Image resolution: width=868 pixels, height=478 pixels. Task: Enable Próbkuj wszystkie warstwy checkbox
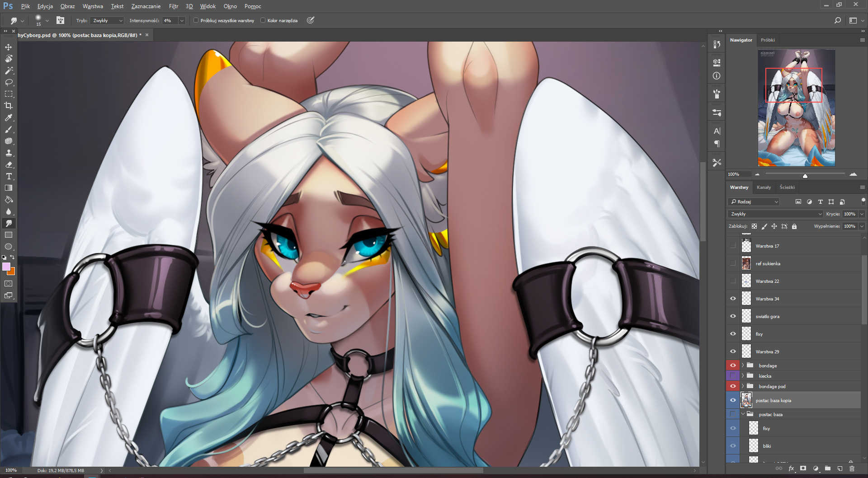point(196,20)
